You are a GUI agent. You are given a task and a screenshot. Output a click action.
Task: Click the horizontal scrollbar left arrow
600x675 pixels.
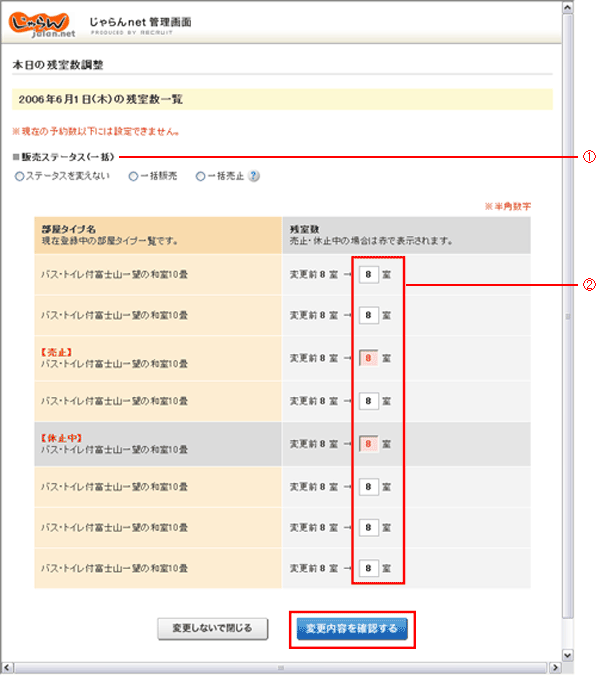coord(7,667)
